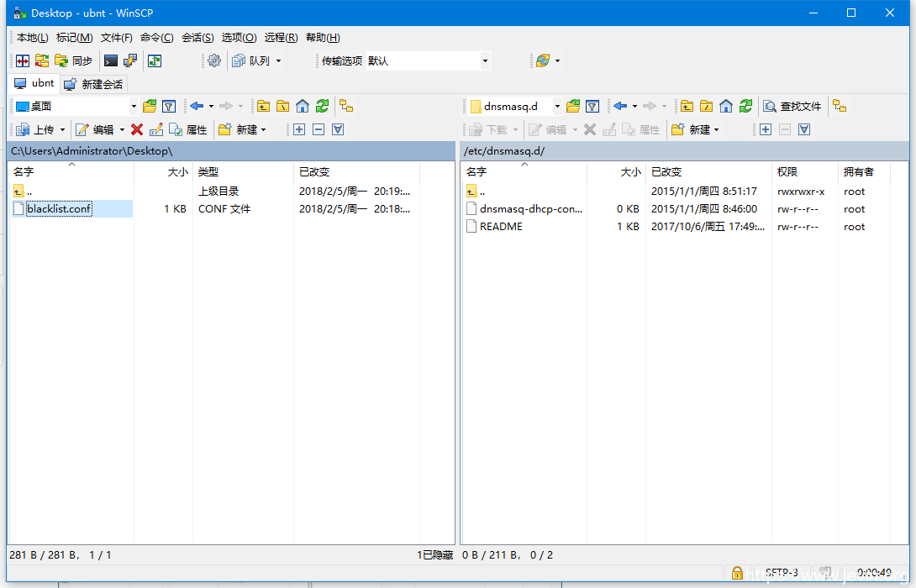Screen dimensions: 916x588
Task: Select blacklist.conf in local panel
Action: [59, 208]
